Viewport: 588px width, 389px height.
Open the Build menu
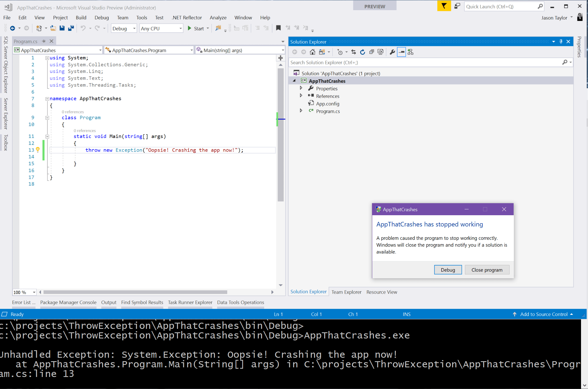click(x=80, y=17)
